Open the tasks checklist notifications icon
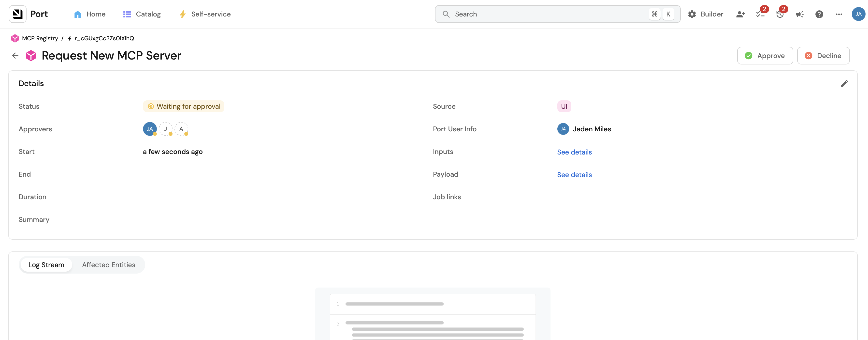 [760, 14]
